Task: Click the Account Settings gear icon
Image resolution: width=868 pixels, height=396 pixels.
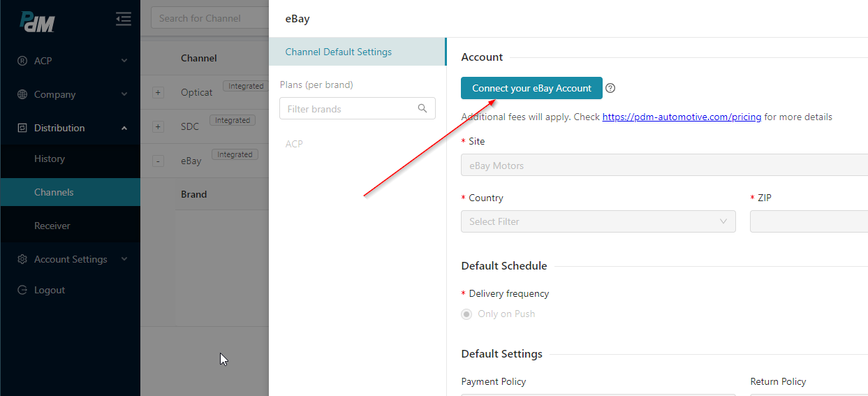Action: tap(22, 259)
